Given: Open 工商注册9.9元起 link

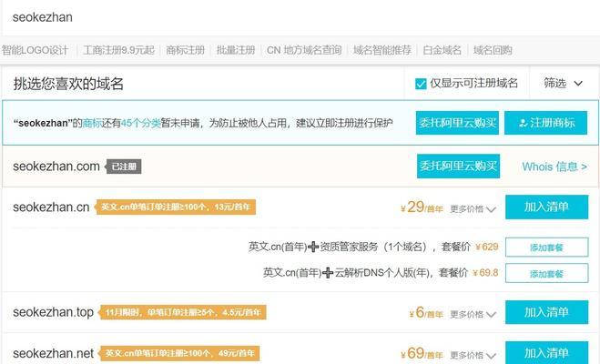Looking at the screenshot, I should coord(118,50).
